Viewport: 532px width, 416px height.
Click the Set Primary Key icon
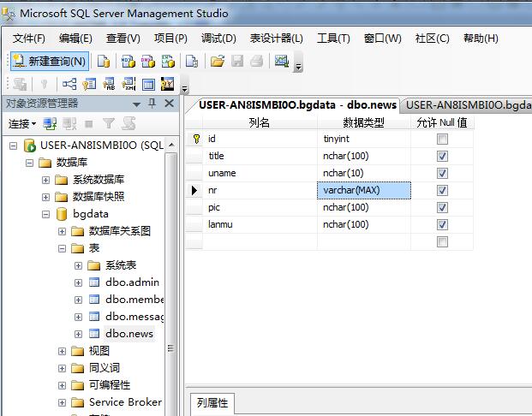(x=44, y=84)
